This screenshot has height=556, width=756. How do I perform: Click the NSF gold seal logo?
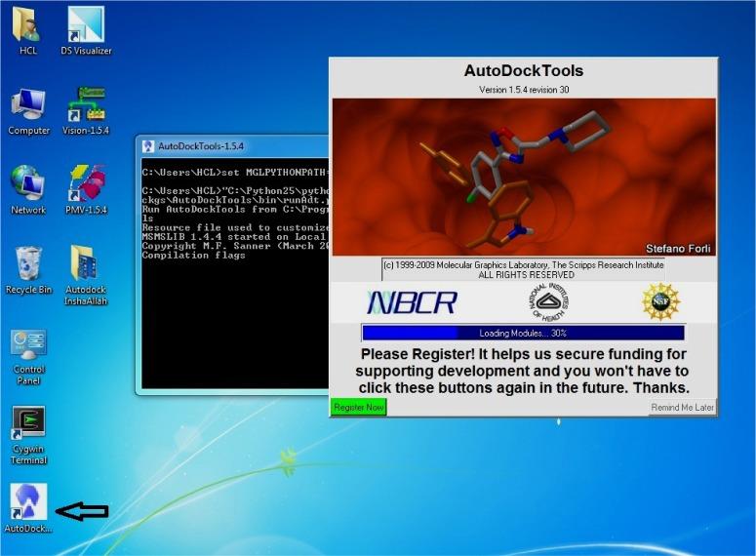[x=660, y=301]
